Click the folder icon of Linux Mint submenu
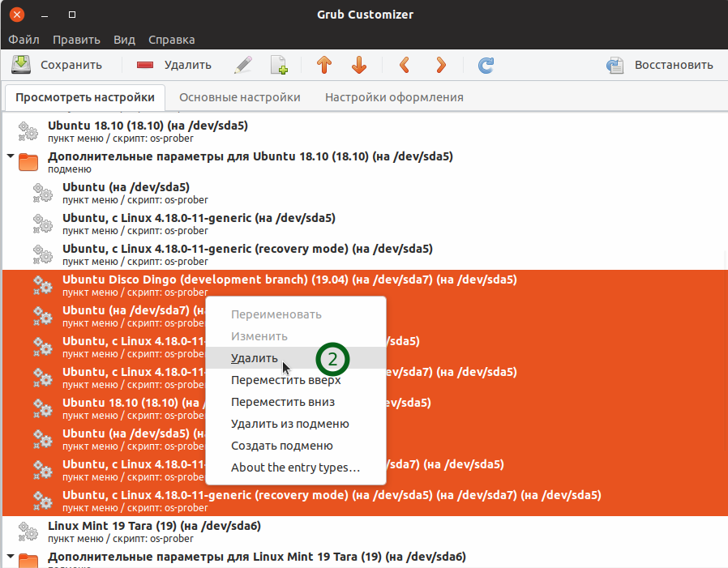Viewport: 728px width, 568px height. (28, 561)
